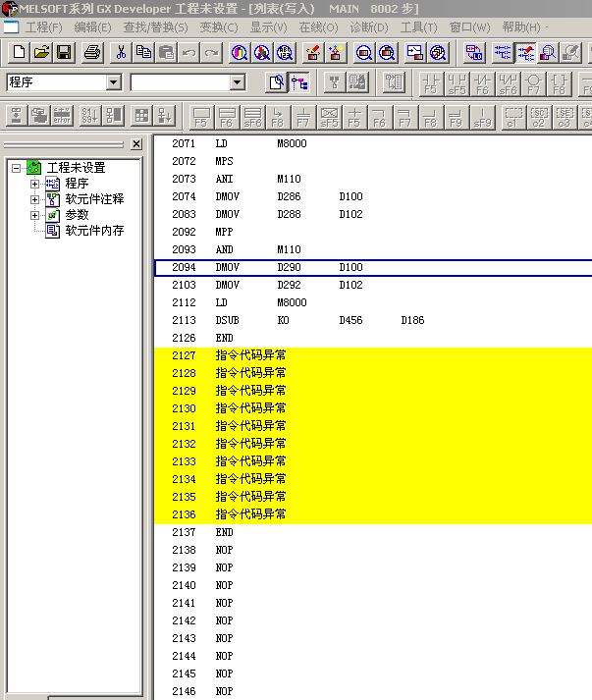This screenshot has width=592, height=700.
Task: Click the New project icon
Action: click(19, 52)
